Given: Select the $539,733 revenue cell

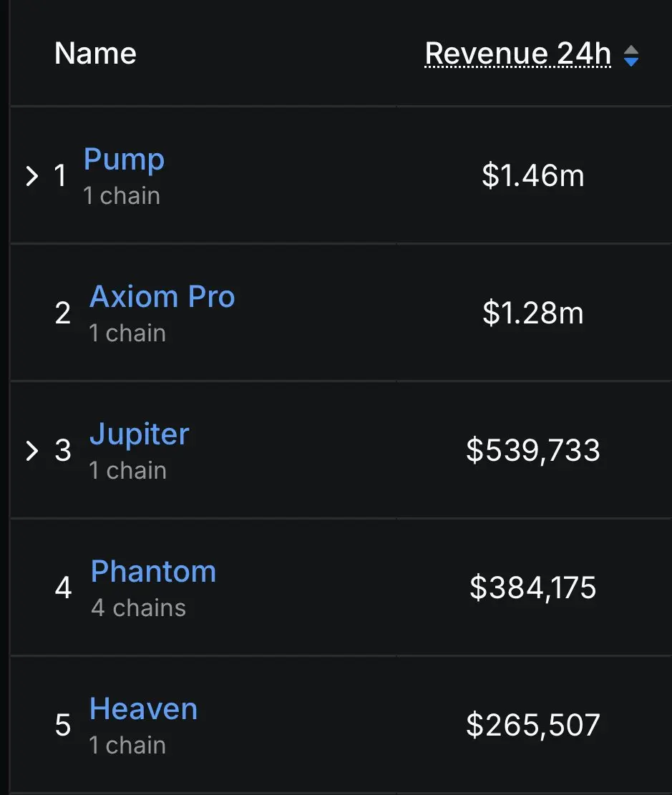Looking at the screenshot, I should (x=533, y=450).
